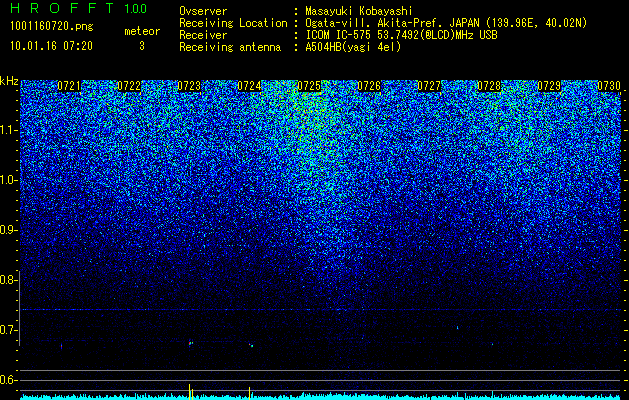629x400 pixels.
Task: Click the version number 1.00
Action: pos(136,8)
